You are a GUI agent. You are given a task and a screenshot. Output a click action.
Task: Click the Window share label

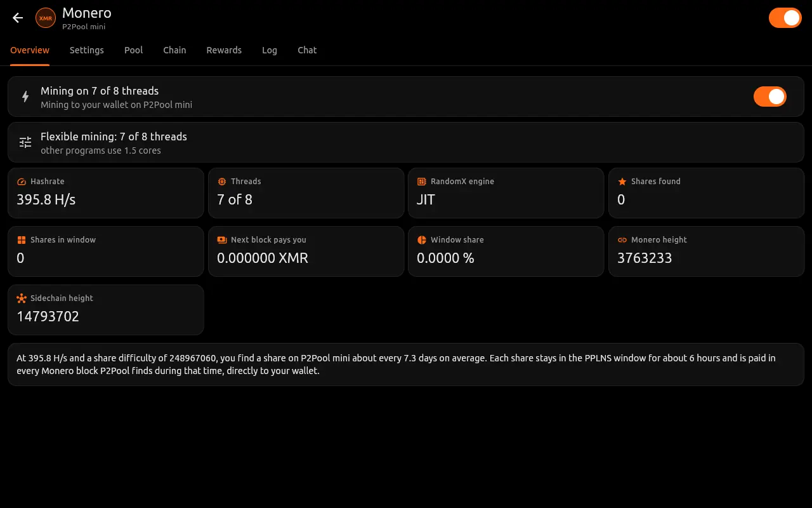pyautogui.click(x=457, y=240)
